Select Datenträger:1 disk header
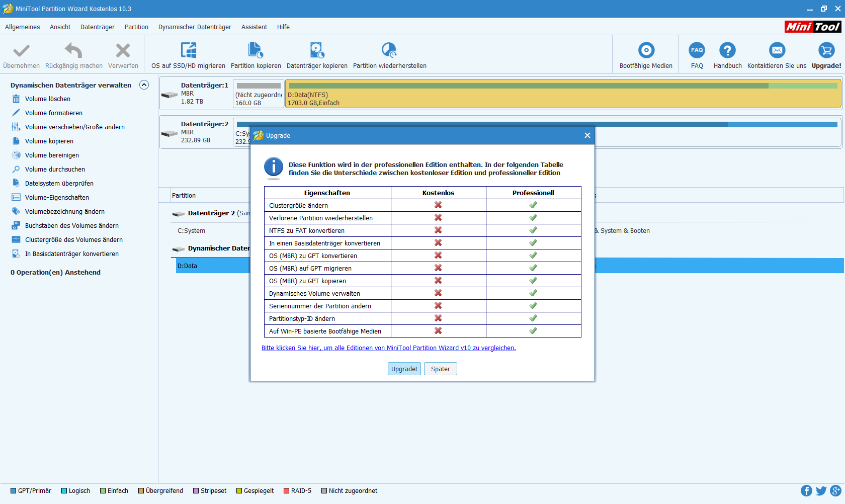845x504 pixels. (196, 94)
